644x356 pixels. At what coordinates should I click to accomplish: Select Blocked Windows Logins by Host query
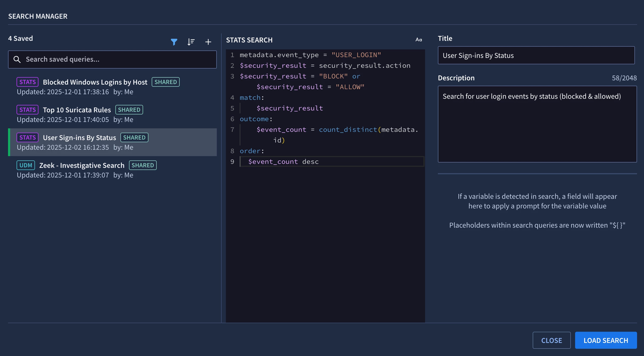(x=95, y=82)
